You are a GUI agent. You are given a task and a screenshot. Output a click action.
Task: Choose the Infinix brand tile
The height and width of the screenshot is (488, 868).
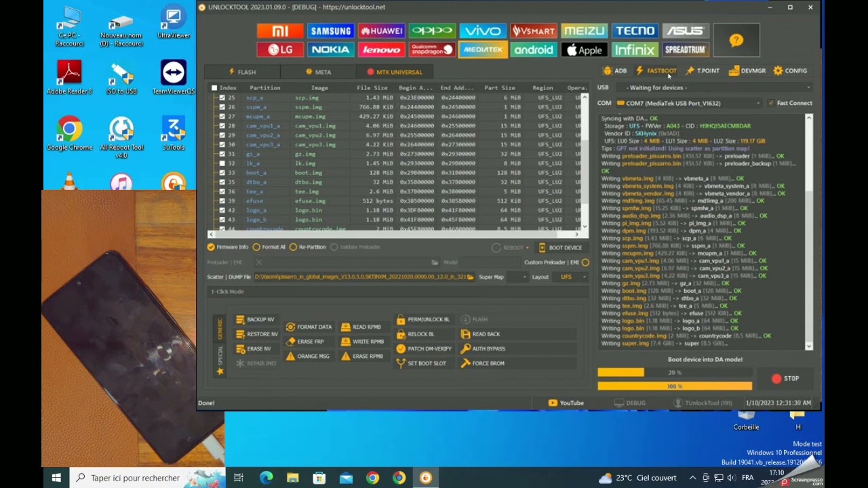coord(635,49)
